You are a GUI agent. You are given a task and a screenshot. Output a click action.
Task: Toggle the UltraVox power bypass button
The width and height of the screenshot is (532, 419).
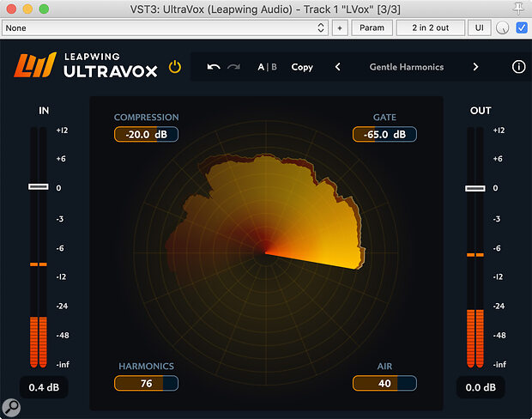175,67
